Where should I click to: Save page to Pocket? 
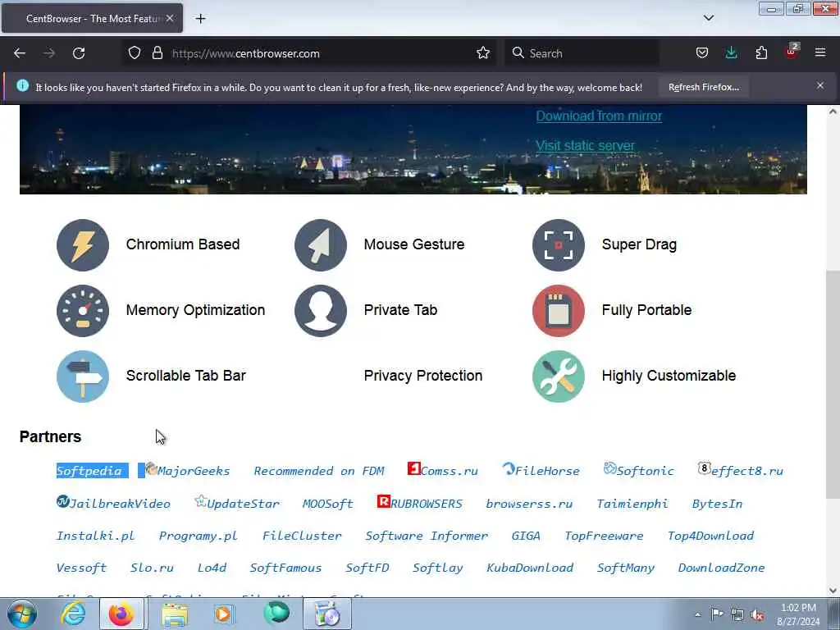tap(702, 53)
